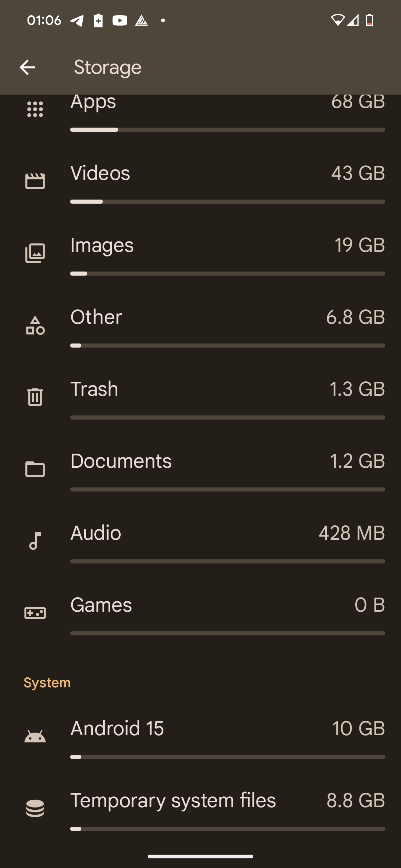
Task: Tap the Other shapes icon
Action: pyautogui.click(x=35, y=325)
